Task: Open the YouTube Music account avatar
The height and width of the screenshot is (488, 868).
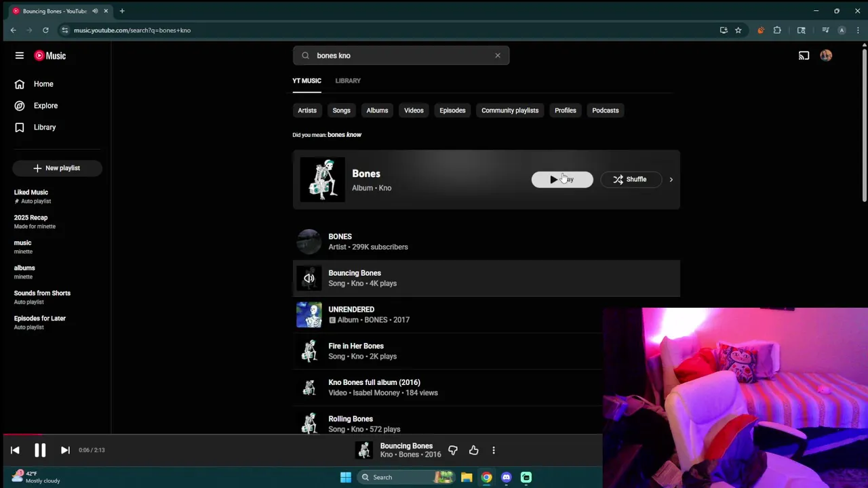Action: pos(826,56)
